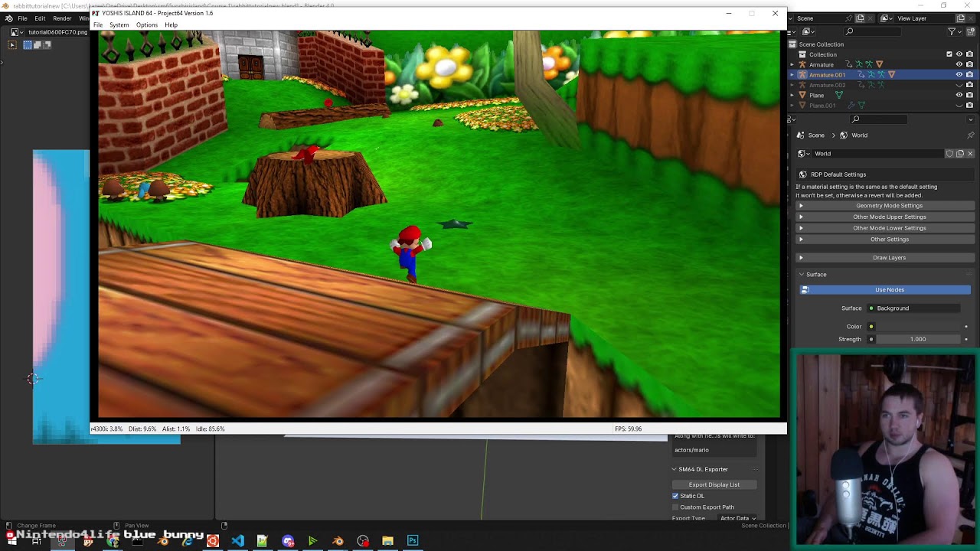Open System menu in Project64

[119, 25]
